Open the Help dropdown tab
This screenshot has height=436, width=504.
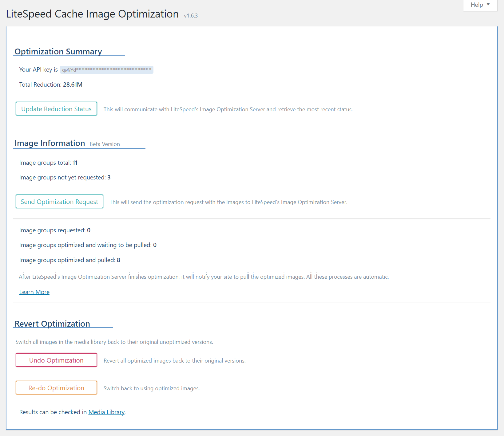tap(480, 5)
